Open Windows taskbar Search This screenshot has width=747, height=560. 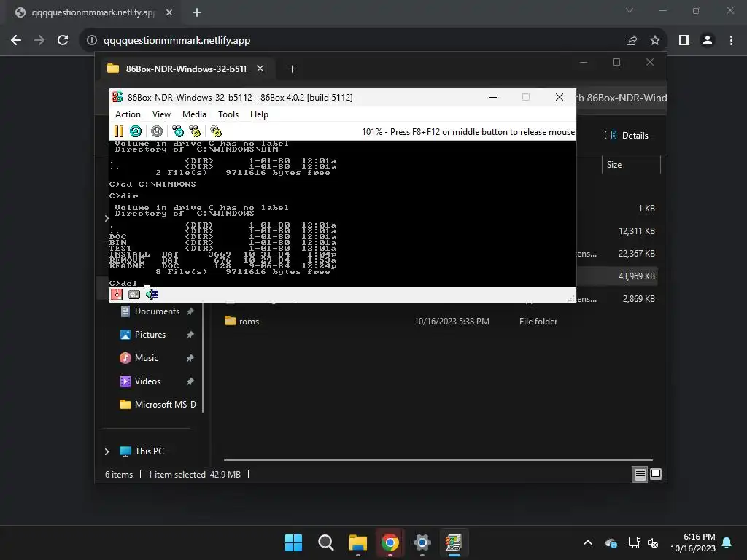(326, 542)
